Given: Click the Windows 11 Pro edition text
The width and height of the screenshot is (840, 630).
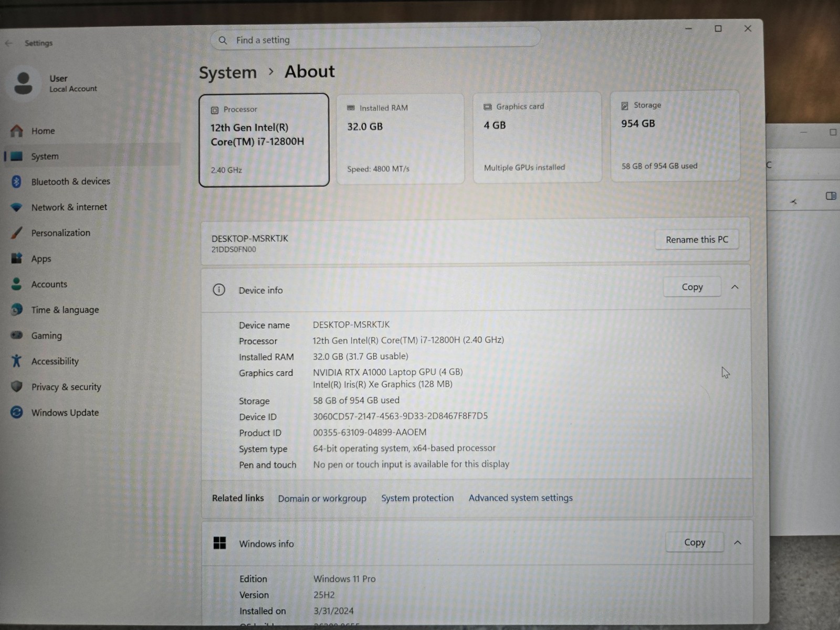Looking at the screenshot, I should (344, 579).
